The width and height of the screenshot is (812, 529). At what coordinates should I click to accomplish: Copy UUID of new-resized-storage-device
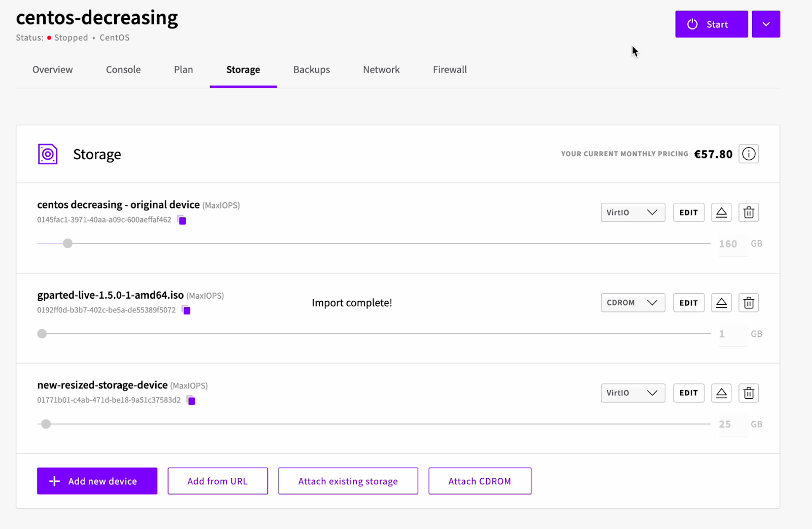click(191, 400)
